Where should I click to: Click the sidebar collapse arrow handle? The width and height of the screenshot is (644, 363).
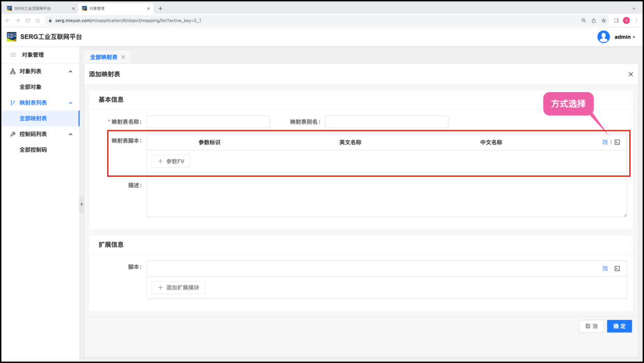pos(81,204)
